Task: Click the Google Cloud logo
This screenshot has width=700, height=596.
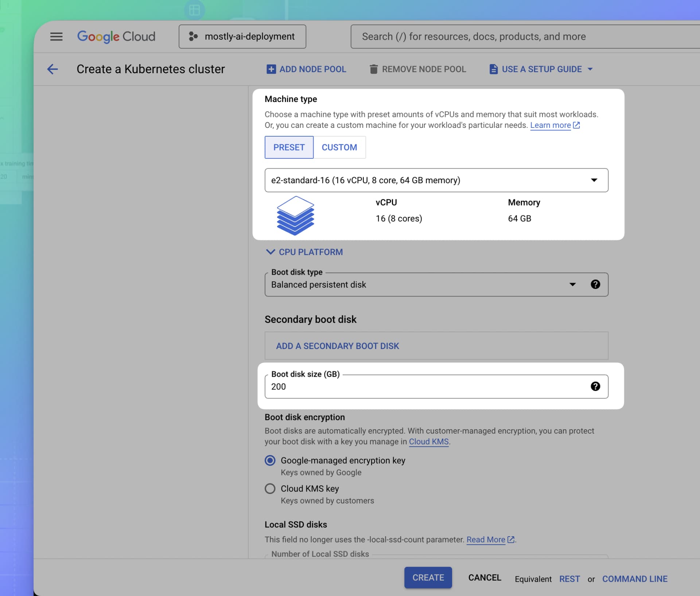Action: (x=116, y=36)
